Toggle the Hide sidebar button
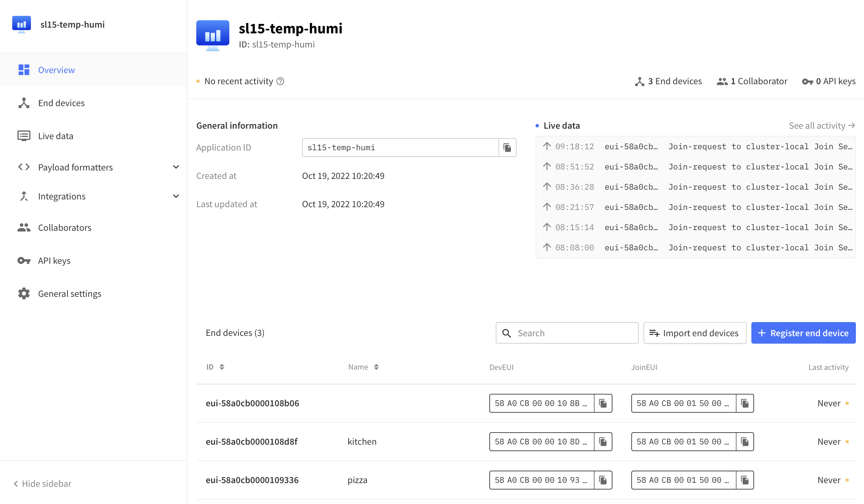 [42, 483]
